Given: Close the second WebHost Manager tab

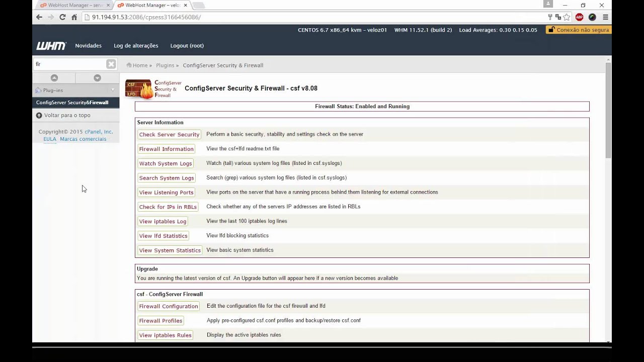Looking at the screenshot, I should (186, 5).
